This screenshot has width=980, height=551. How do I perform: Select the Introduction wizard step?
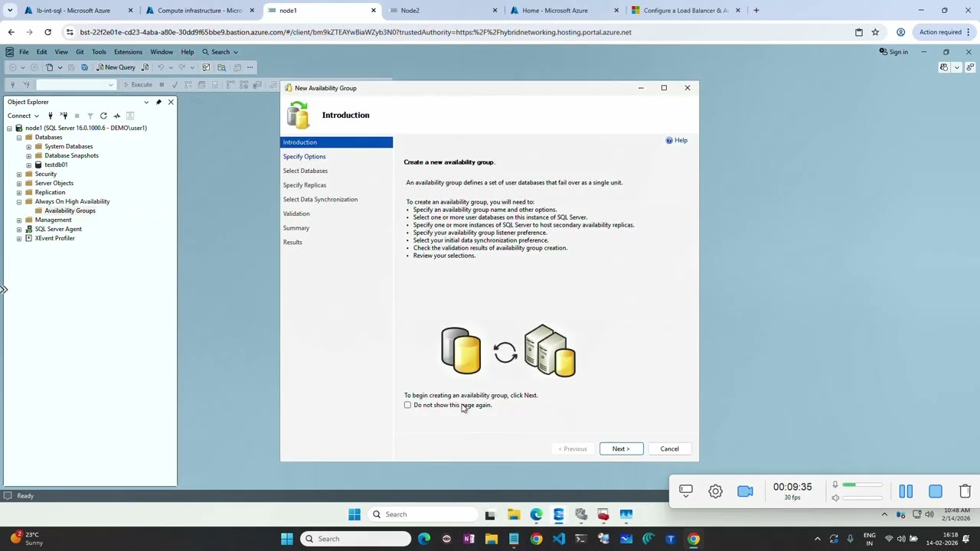[x=336, y=142]
